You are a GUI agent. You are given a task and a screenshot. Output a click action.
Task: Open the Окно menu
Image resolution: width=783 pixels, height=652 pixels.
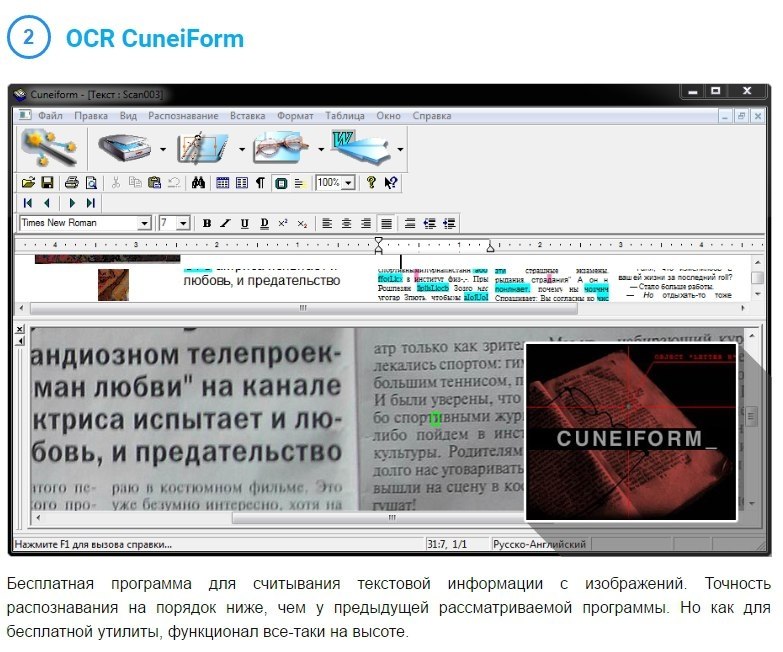tap(388, 115)
